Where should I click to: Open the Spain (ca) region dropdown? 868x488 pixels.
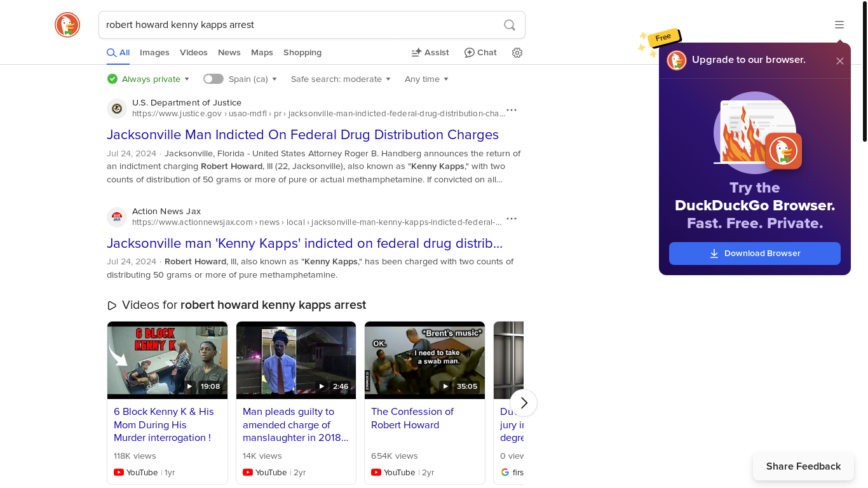point(253,79)
